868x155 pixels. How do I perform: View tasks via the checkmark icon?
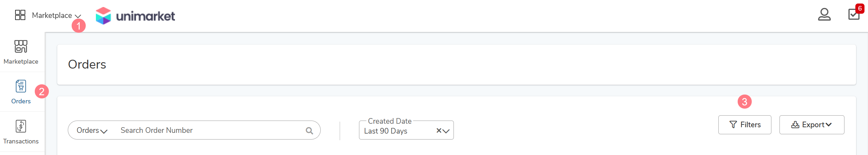(x=854, y=14)
